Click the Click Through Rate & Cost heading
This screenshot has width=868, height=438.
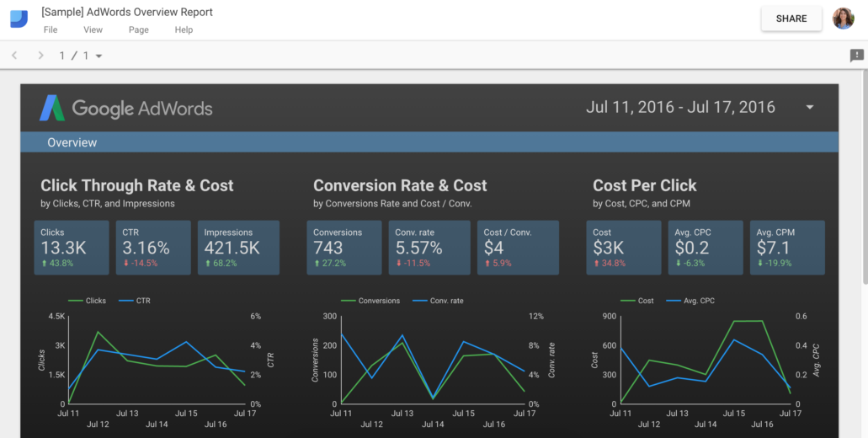tap(137, 185)
